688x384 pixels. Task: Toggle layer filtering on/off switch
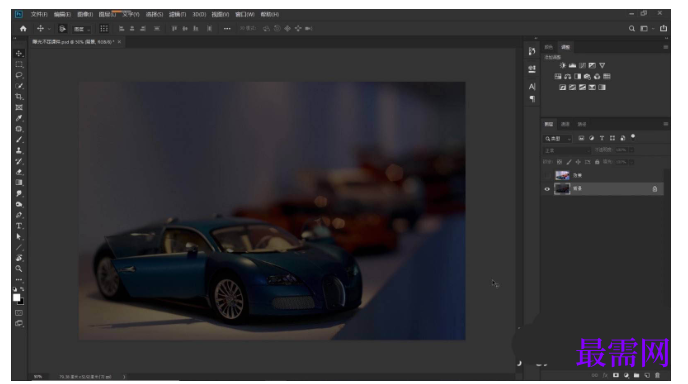coord(633,137)
